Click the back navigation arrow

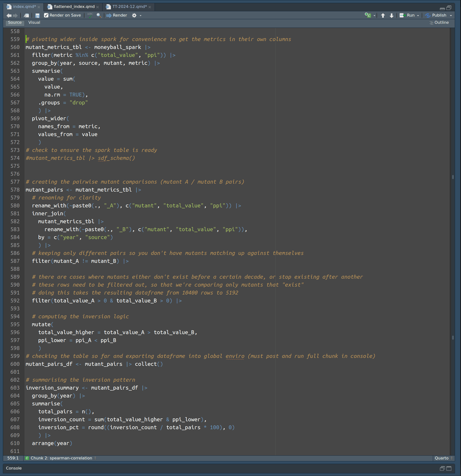tap(9, 16)
